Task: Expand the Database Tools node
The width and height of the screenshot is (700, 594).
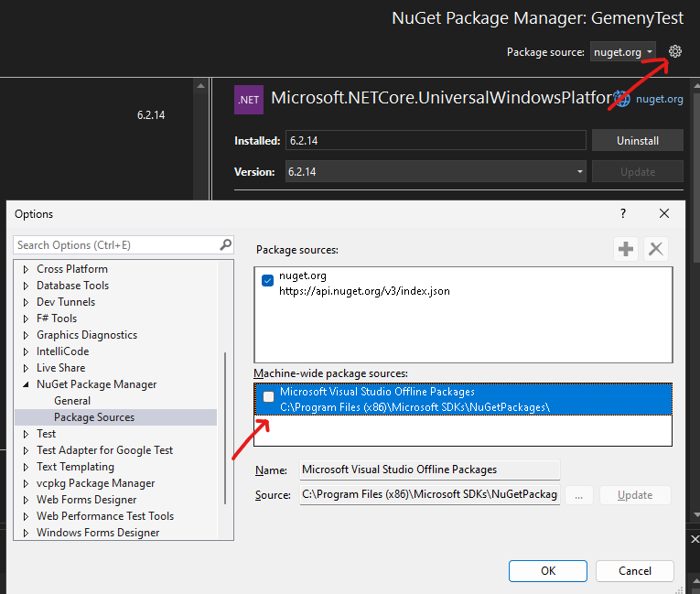Action: tap(26, 286)
